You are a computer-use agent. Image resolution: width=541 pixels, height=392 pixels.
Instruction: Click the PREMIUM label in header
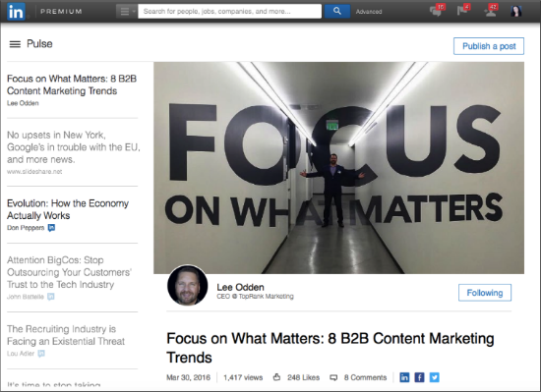click(x=61, y=12)
